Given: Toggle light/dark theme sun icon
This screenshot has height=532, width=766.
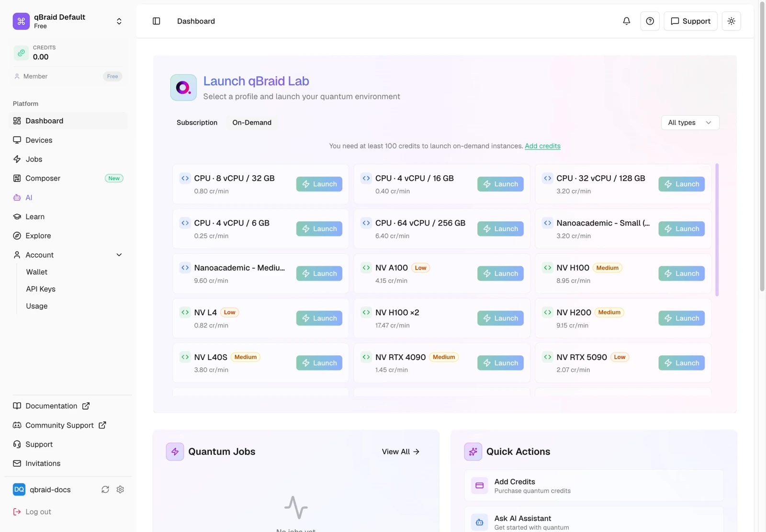Looking at the screenshot, I should tap(731, 21).
